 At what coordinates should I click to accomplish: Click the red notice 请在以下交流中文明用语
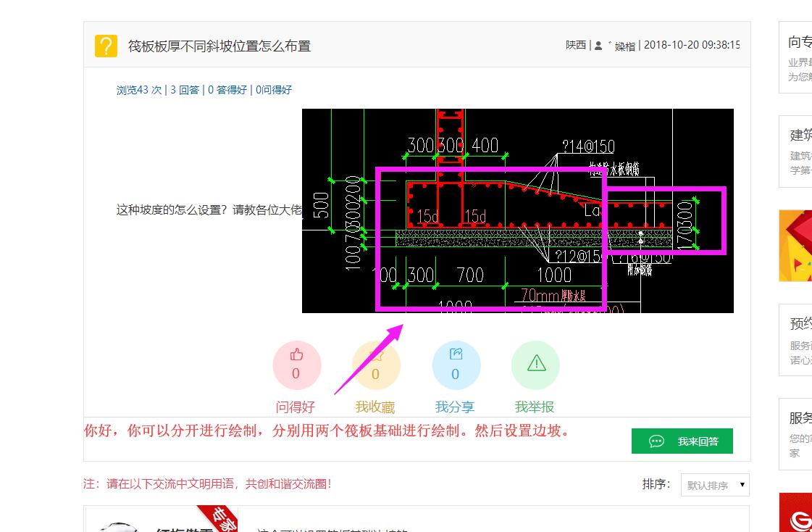[x=207, y=484]
